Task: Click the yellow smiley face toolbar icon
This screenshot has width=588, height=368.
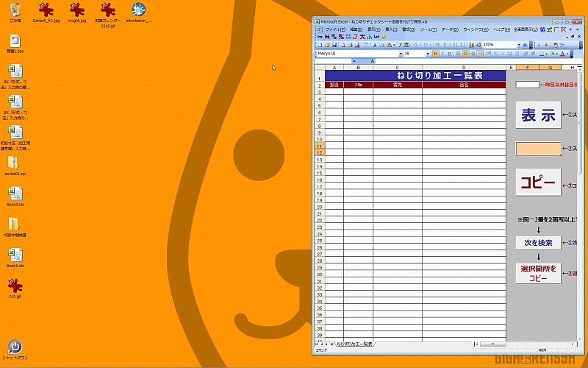Action: (384, 37)
